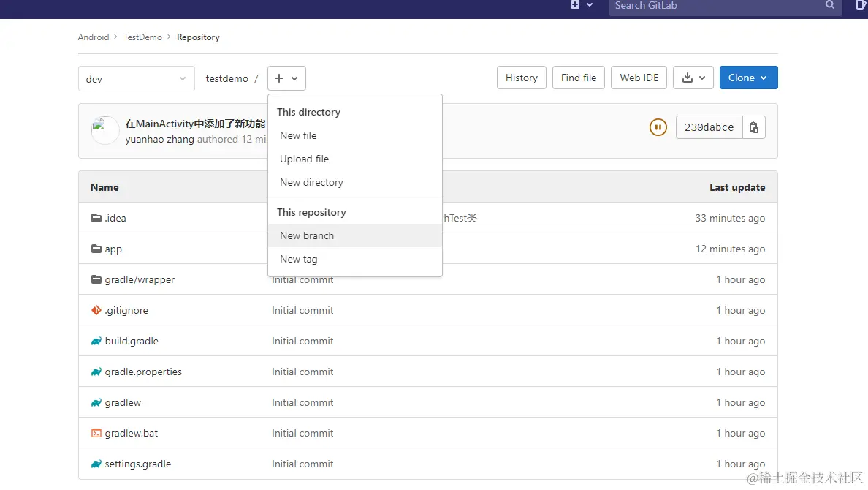The image size is (868, 490).
Task: Open the gradle.properties file name
Action: (x=142, y=372)
